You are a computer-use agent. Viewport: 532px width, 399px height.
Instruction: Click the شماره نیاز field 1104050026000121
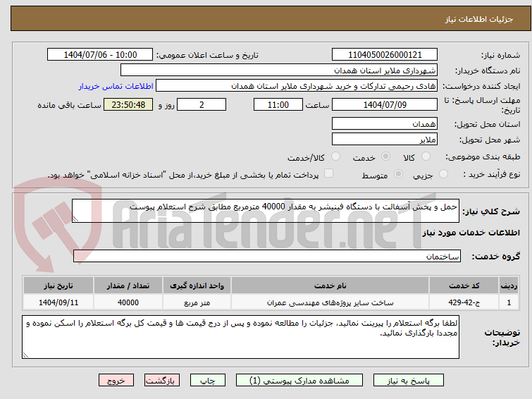pos(385,55)
